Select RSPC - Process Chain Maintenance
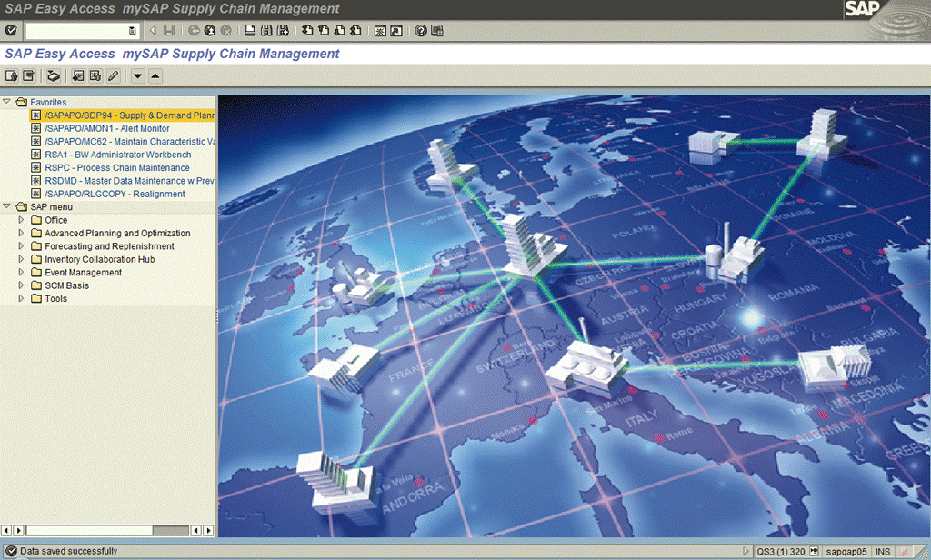The image size is (931, 560). 117,167
